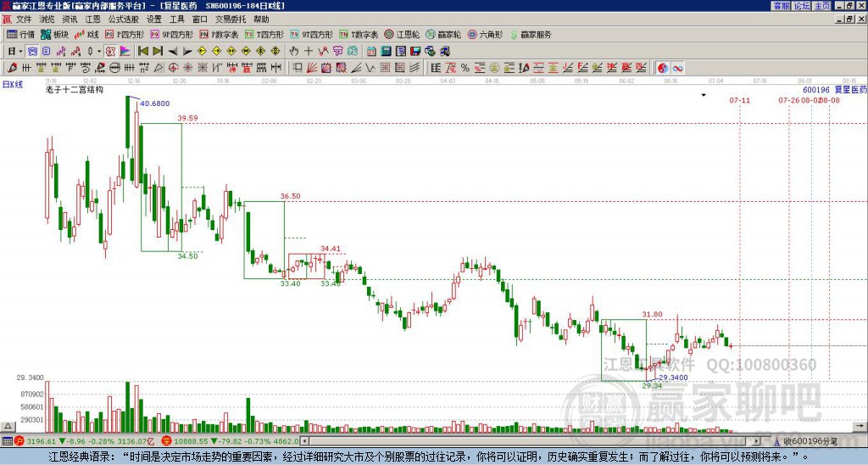Jump to the last bar with the skip-to-end arrow
Viewport: 868px width, 465px height.
point(158,51)
